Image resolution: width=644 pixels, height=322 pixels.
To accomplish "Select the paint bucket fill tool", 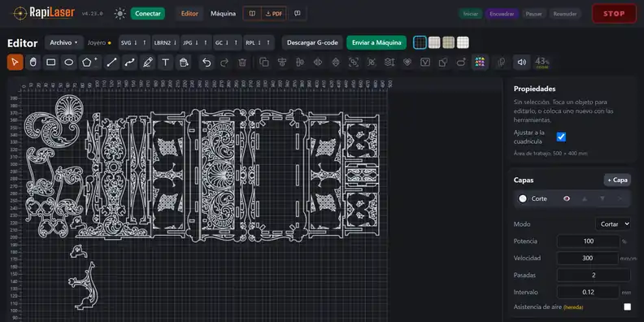I will click(x=184, y=63).
